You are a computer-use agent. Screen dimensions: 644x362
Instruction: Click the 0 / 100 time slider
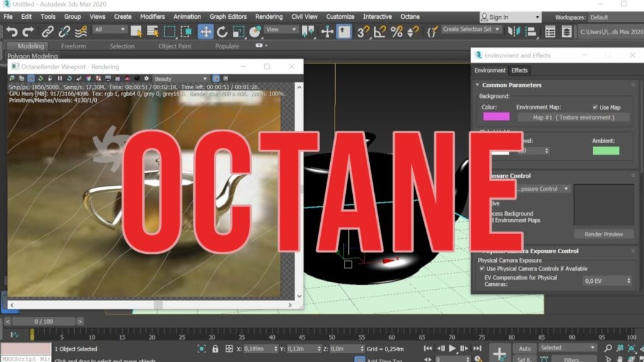point(43,321)
